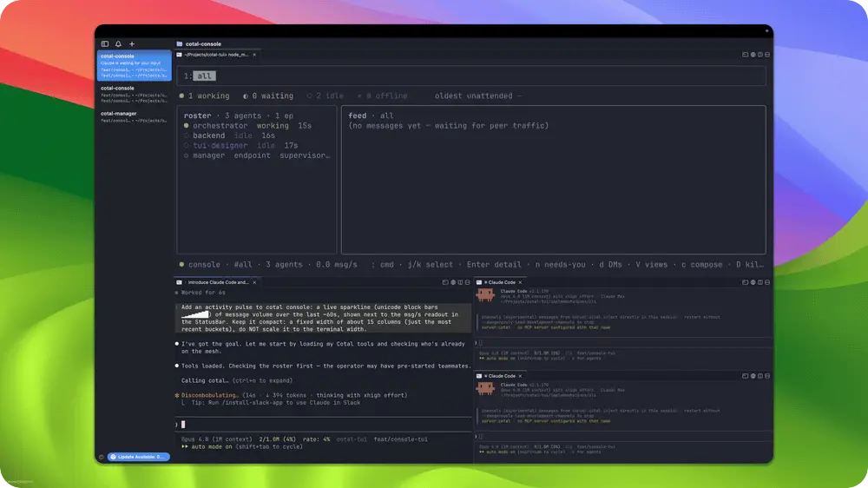Expand 'Calling cotal…' tool output line
The height and width of the screenshot is (488, 868).
click(x=237, y=380)
